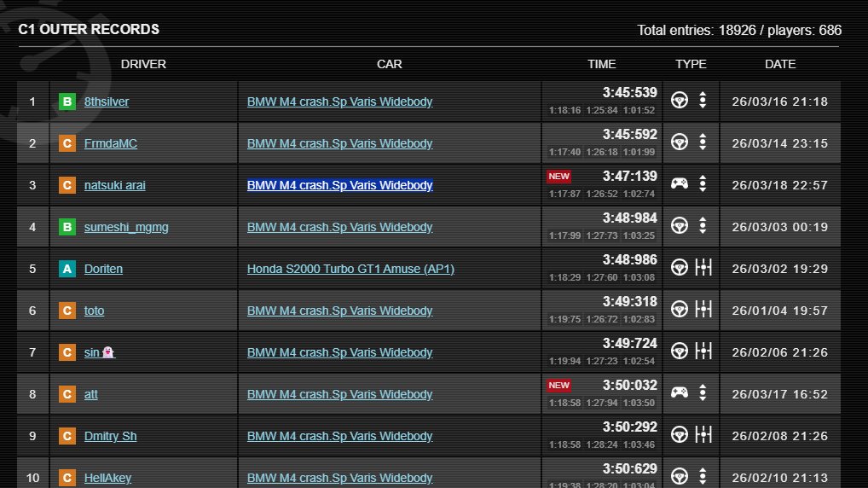Click the CAR column header
This screenshot has width=868, height=488.
click(389, 64)
